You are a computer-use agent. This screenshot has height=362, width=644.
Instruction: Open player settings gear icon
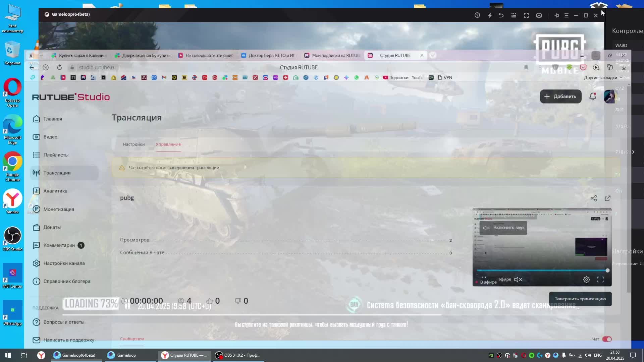click(586, 280)
